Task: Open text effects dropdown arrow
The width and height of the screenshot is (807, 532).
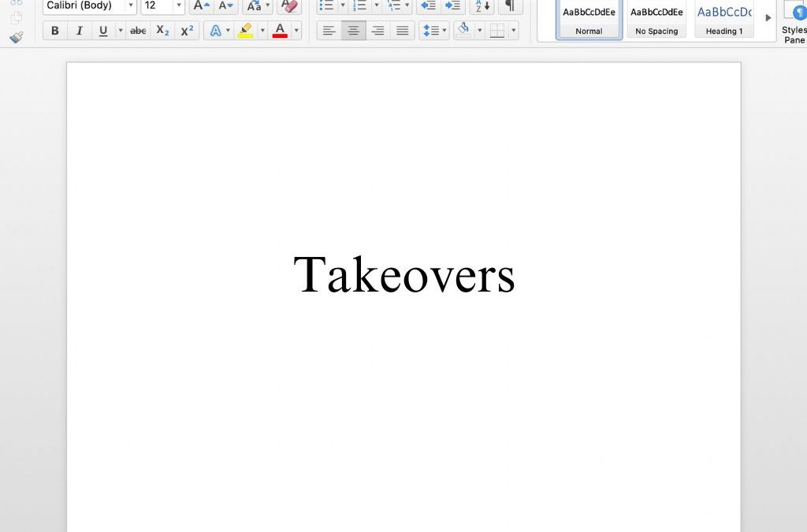Action: pos(228,31)
